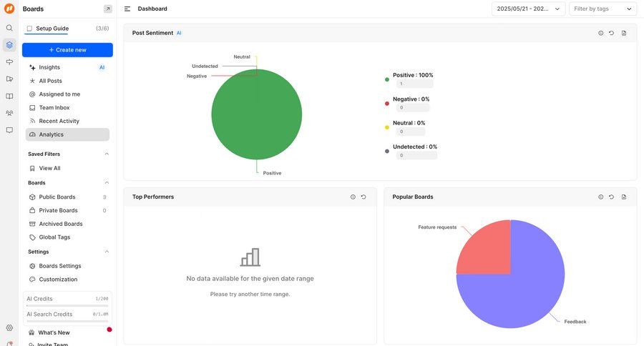Screen dimensions: 644x346
Task: Click the AI Credits progress bar
Action: 67,305
